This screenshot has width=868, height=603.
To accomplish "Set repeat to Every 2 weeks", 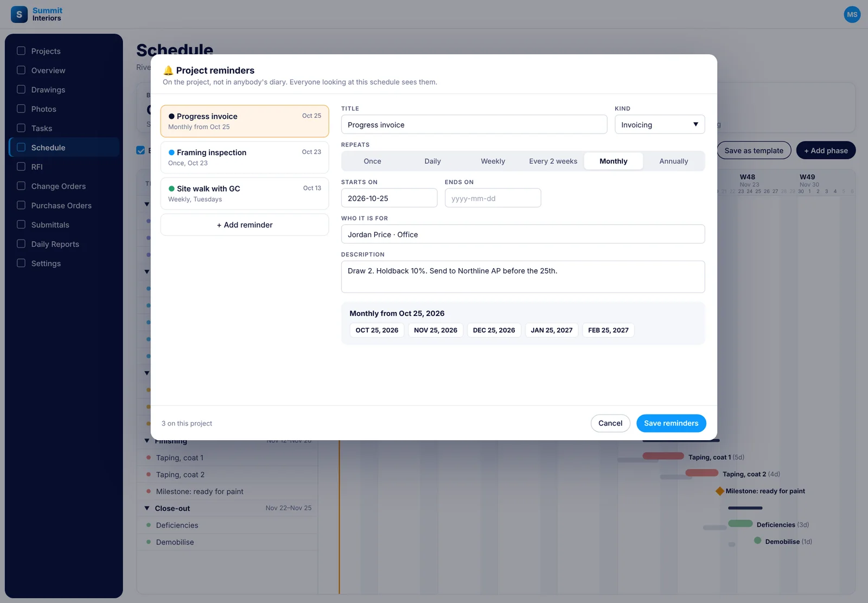I will pos(553,161).
